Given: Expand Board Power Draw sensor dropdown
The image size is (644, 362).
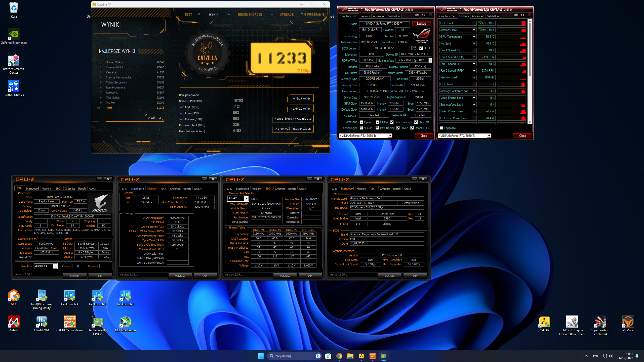Looking at the screenshot, I should (x=474, y=111).
